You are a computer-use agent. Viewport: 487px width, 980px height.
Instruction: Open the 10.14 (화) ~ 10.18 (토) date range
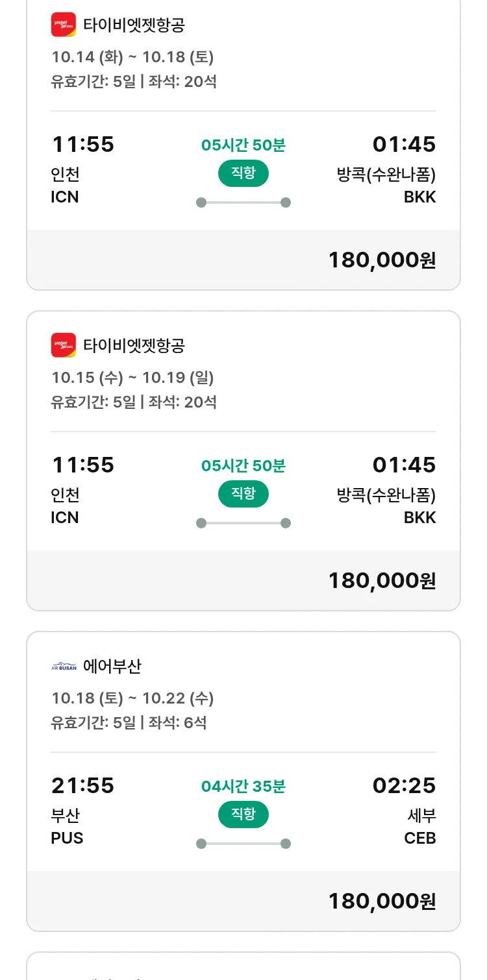132,57
